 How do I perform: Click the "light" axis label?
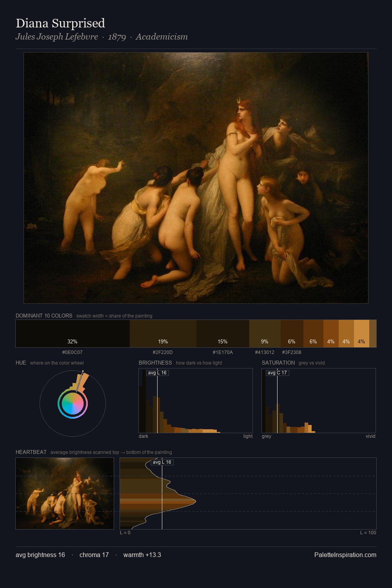248,436
